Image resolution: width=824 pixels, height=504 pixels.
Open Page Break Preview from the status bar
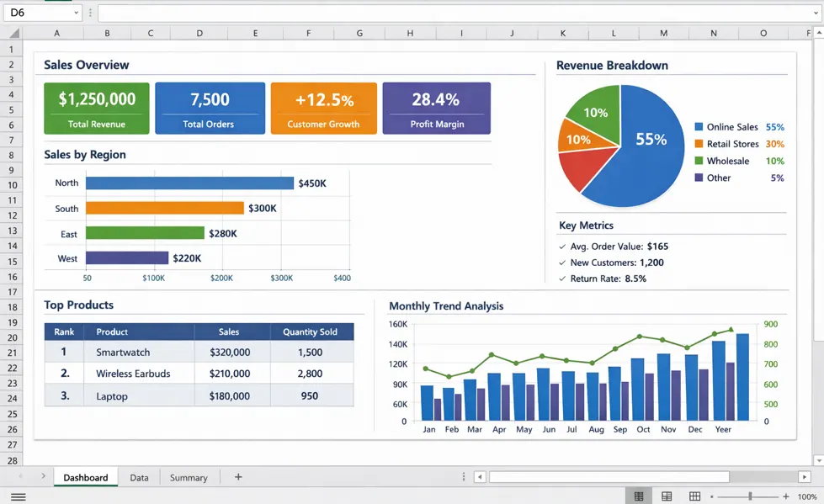pyautogui.click(x=695, y=494)
